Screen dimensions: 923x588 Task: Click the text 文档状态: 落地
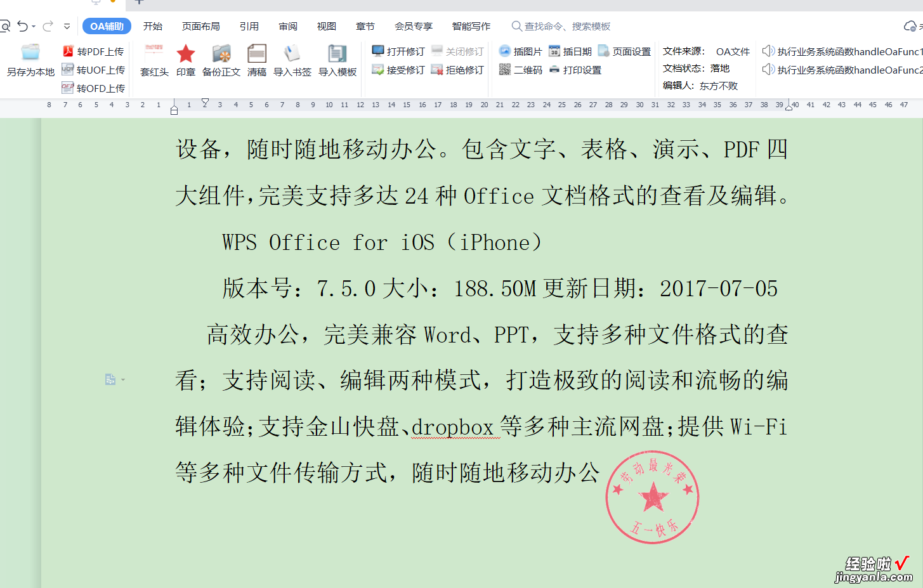(696, 68)
